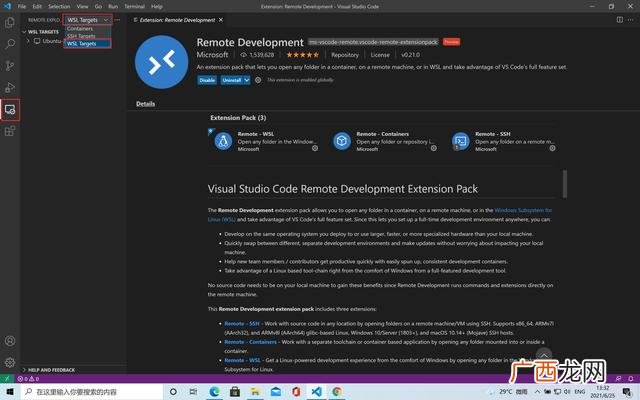This screenshot has height=400, width=640.
Task: Click the ENG input language indicator
Action: point(580,392)
